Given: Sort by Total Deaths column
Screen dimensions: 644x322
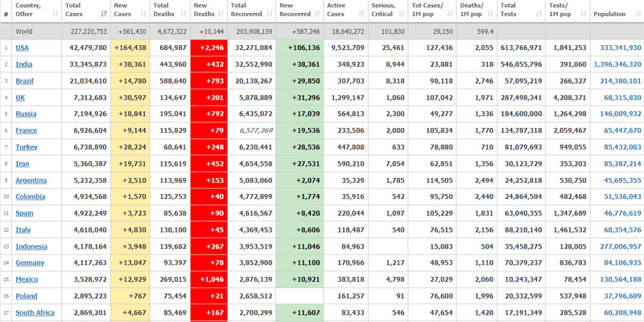Looking at the screenshot, I should point(169,10).
